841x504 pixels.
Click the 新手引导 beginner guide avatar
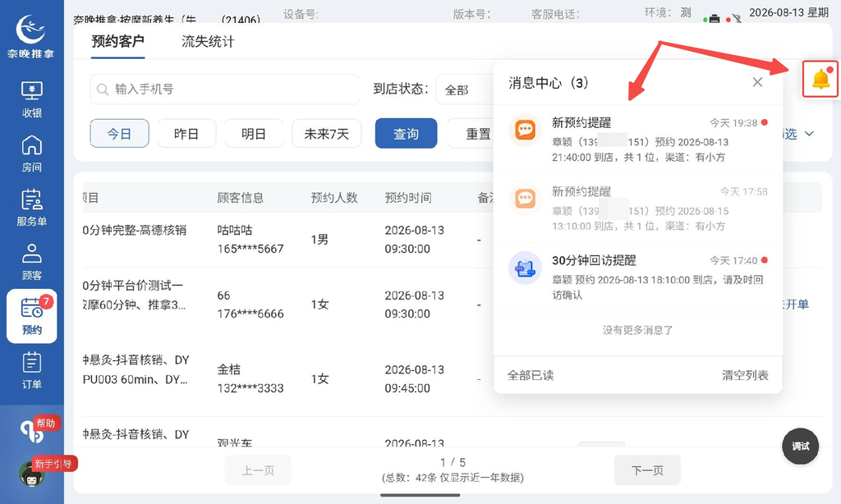click(x=32, y=473)
